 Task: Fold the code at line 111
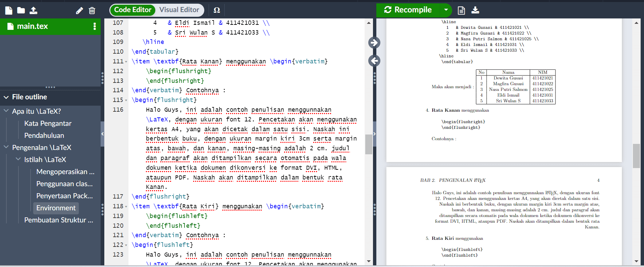tap(126, 62)
